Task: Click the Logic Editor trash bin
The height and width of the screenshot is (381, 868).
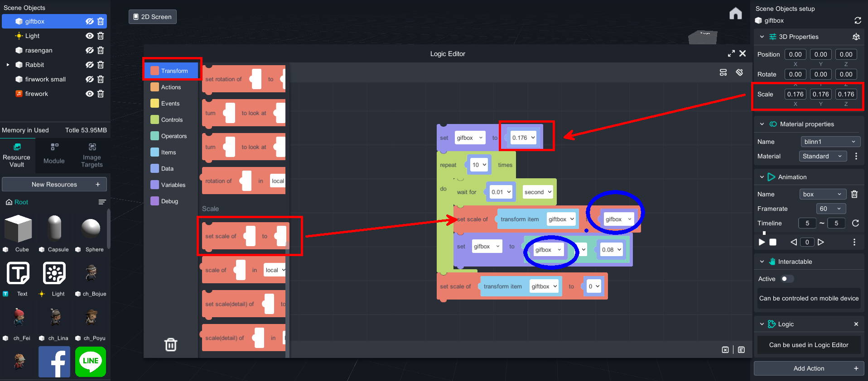Action: tap(170, 345)
